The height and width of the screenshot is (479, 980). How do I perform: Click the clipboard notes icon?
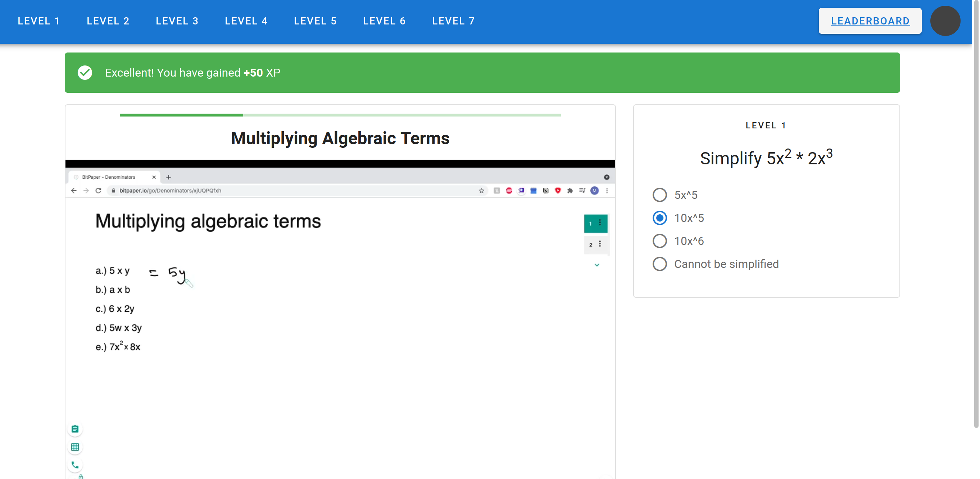pos(75,429)
